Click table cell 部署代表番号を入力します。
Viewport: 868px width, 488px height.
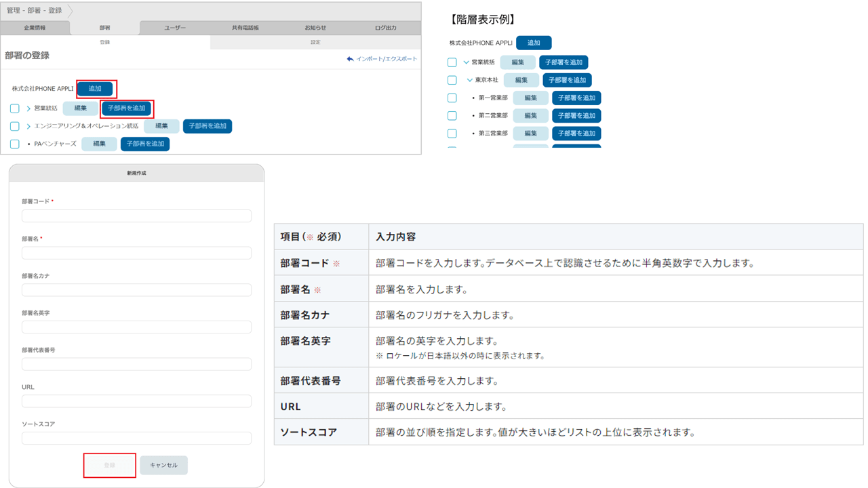(616, 381)
